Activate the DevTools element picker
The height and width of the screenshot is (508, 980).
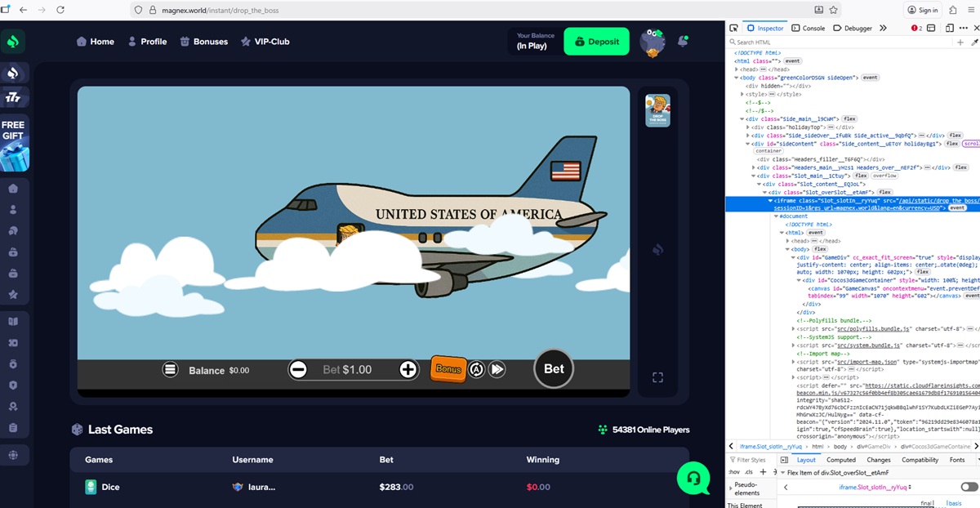(x=733, y=28)
